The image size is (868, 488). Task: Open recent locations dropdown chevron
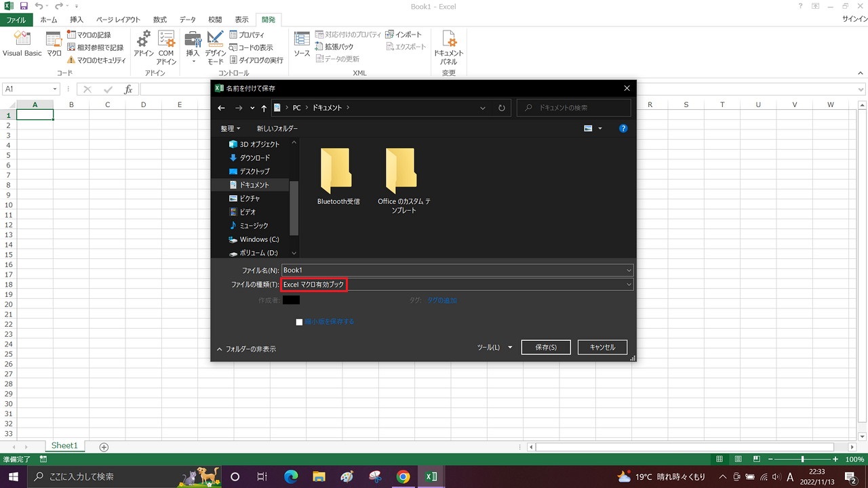[252, 108]
